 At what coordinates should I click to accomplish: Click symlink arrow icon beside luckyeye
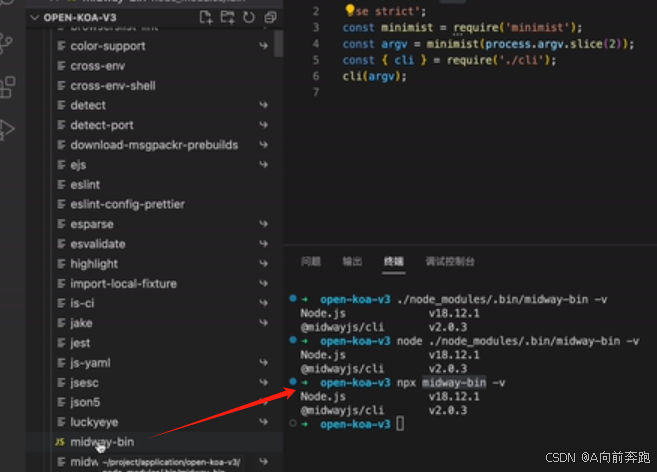[263, 421]
